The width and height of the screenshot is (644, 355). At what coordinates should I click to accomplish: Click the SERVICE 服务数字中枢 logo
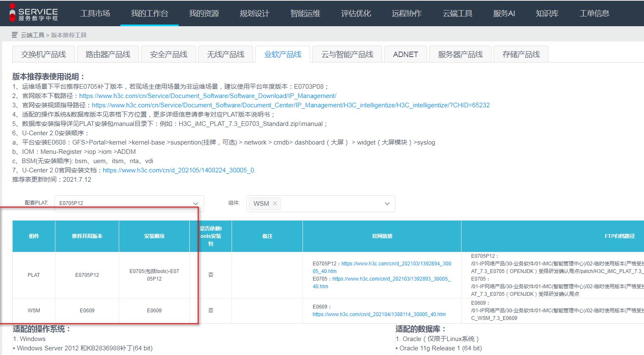(x=33, y=13)
